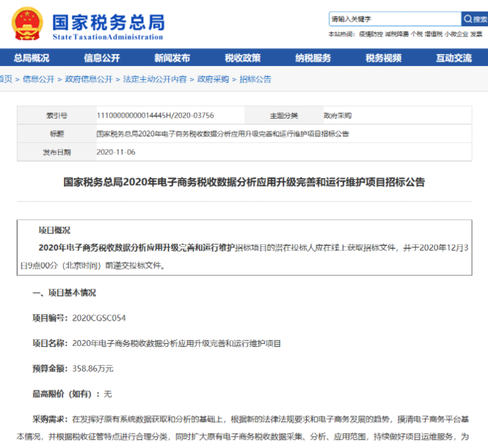Go to 政府采购 in the breadcrumb
Viewport: 488px width, 448px height.
point(214,79)
